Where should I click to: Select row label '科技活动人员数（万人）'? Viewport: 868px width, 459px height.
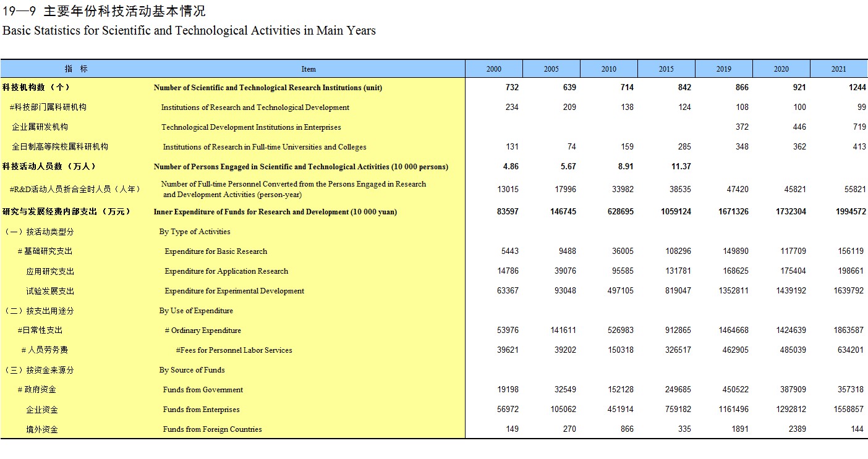pyautogui.click(x=49, y=167)
